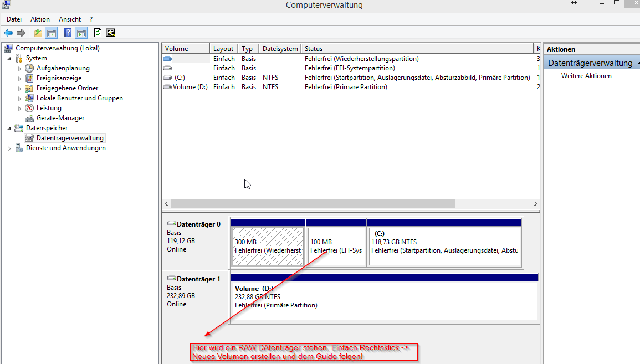Click the Ereignisanzeige icon
640x364 pixels.
tap(29, 78)
